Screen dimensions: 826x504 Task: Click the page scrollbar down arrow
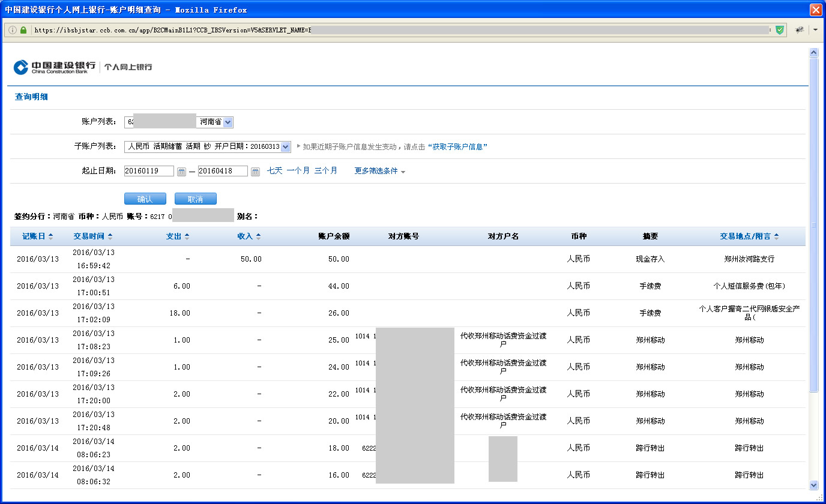814,485
